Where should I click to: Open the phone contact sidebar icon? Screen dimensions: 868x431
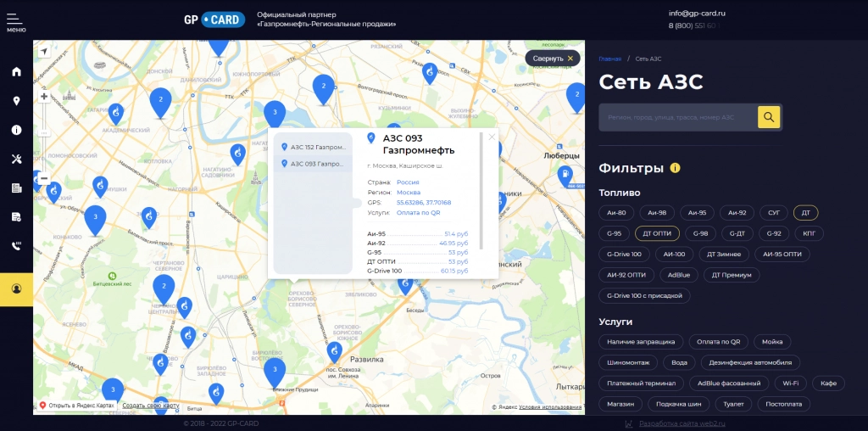point(17,247)
